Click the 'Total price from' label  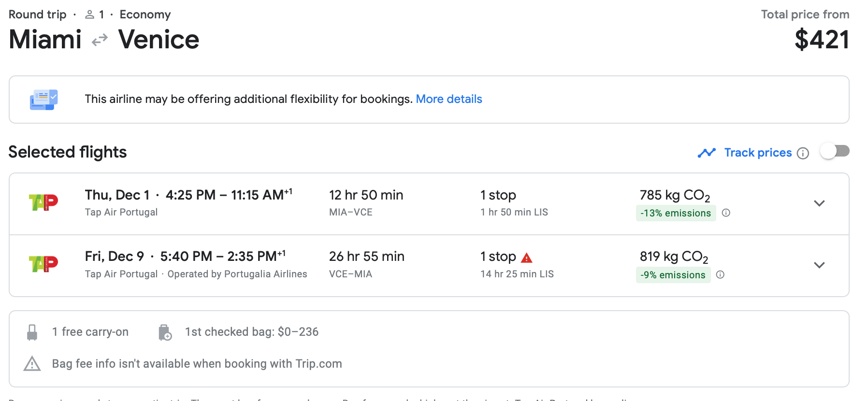805,14
